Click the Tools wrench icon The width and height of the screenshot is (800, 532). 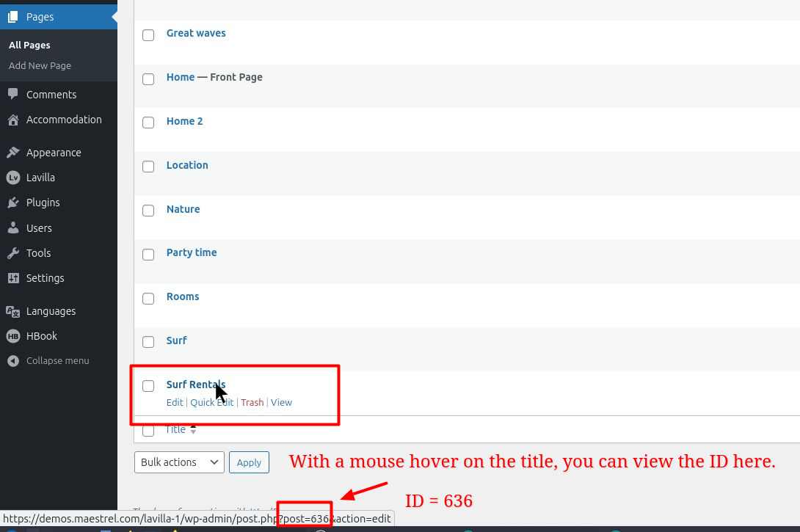coord(13,253)
